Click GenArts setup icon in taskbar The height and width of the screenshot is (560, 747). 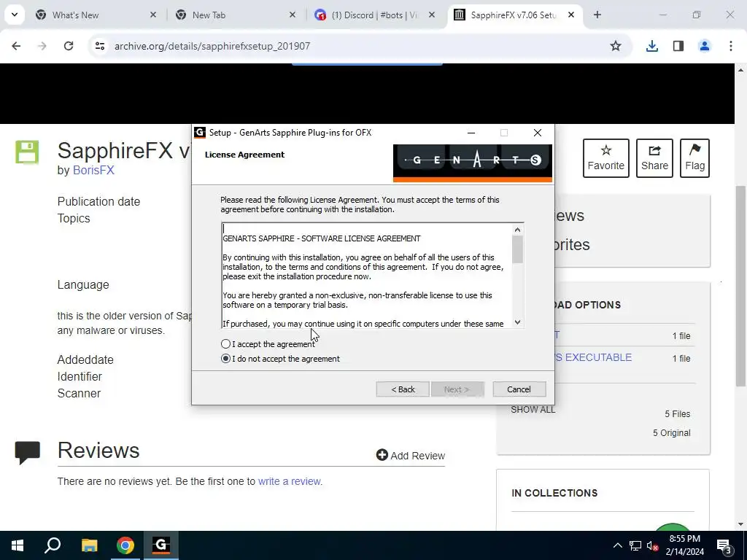click(x=161, y=545)
